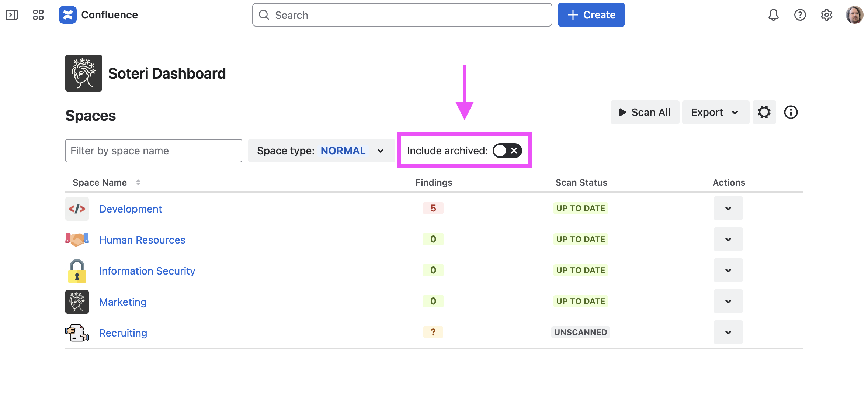Expand actions for the Recruiting space
Image resolution: width=868 pixels, height=420 pixels.
tap(728, 333)
